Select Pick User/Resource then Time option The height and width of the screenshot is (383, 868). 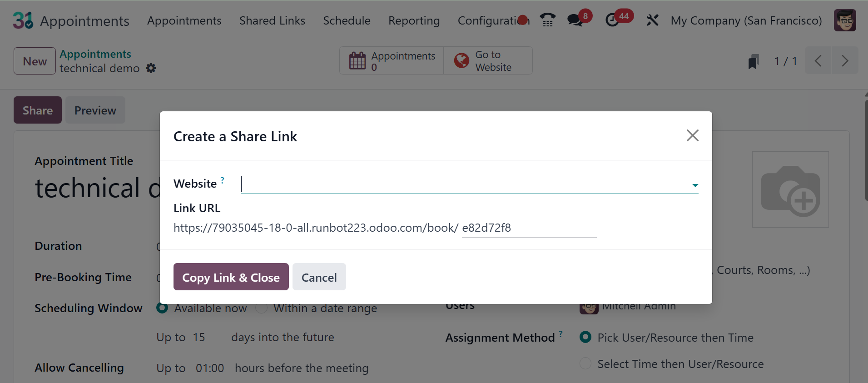tap(585, 337)
